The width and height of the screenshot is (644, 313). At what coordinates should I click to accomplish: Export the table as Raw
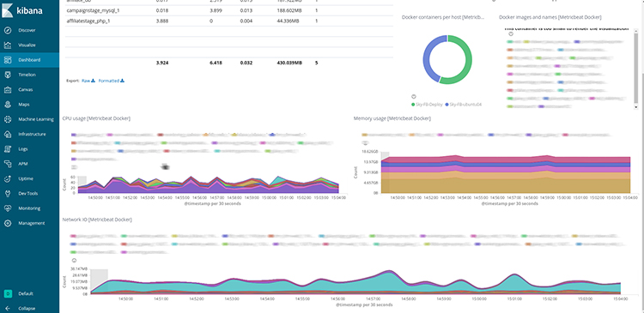(88, 81)
